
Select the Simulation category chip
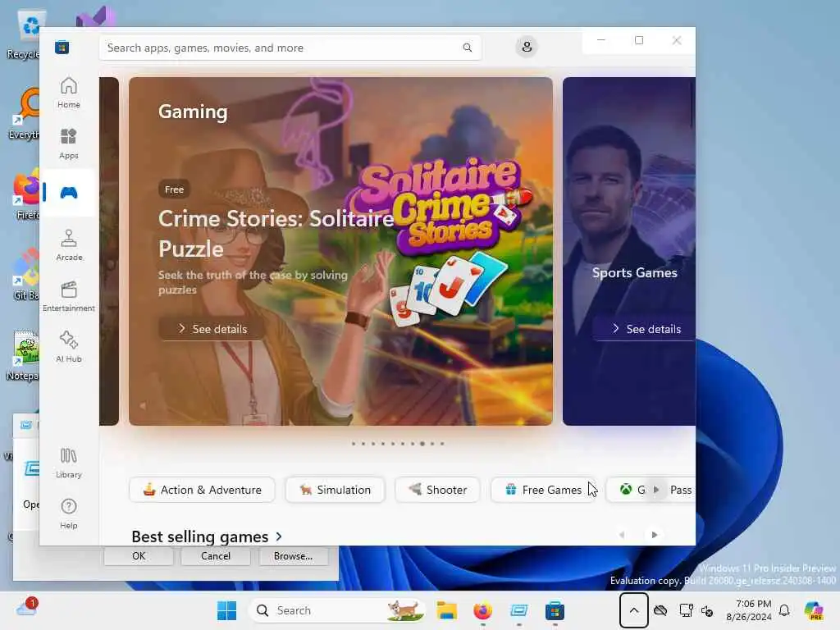point(335,490)
